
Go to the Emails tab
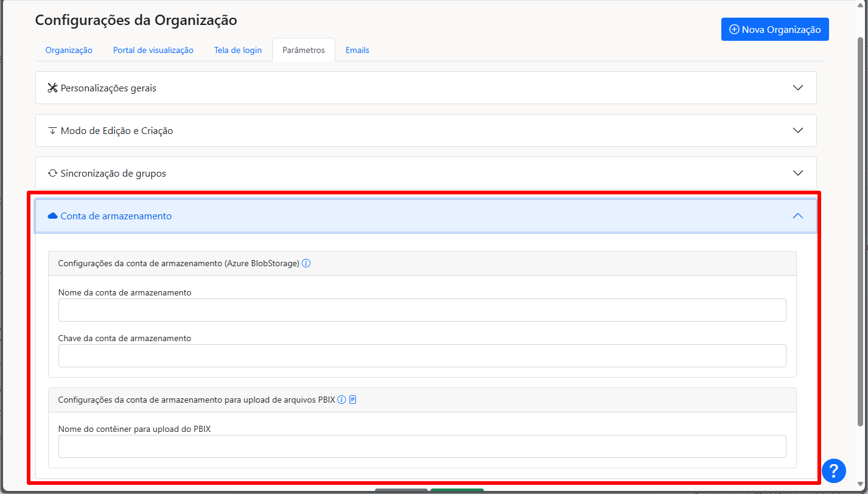tap(357, 50)
